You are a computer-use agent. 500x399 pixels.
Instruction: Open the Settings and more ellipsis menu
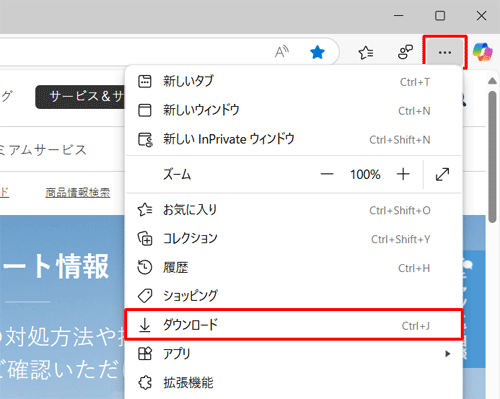(x=445, y=52)
